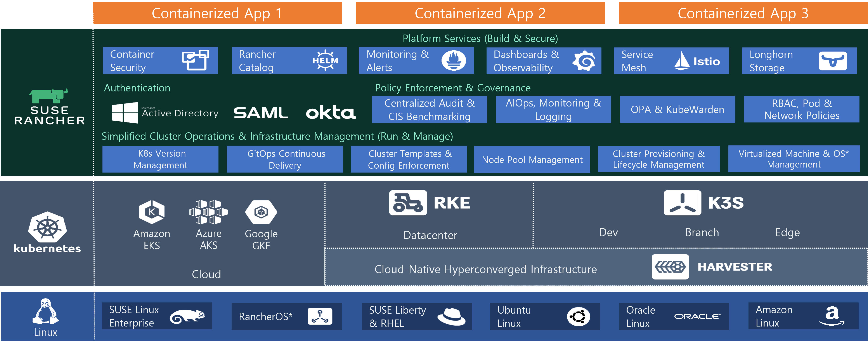This screenshot has width=868, height=344.
Task: Open AIOps, Monitoring & Logging box
Action: point(553,110)
